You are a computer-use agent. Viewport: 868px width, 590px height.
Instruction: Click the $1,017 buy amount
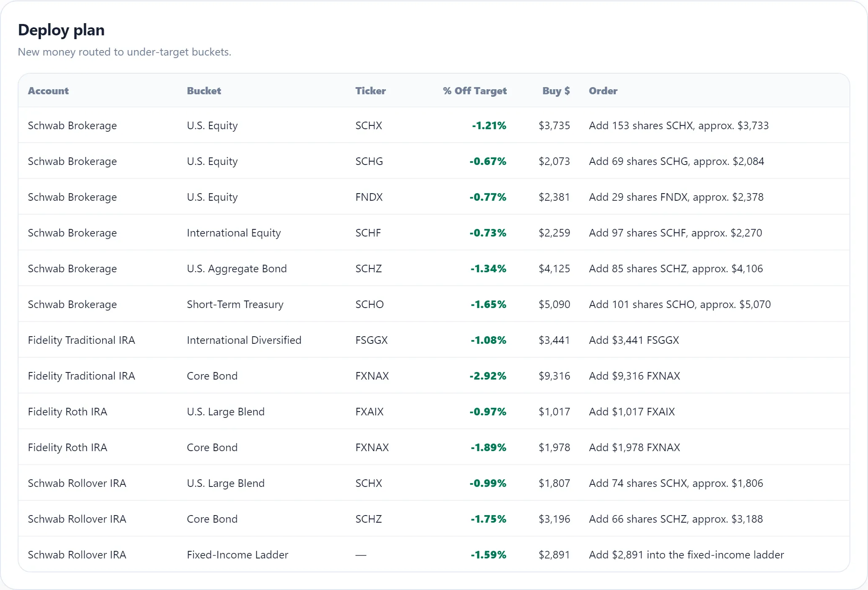click(x=554, y=412)
